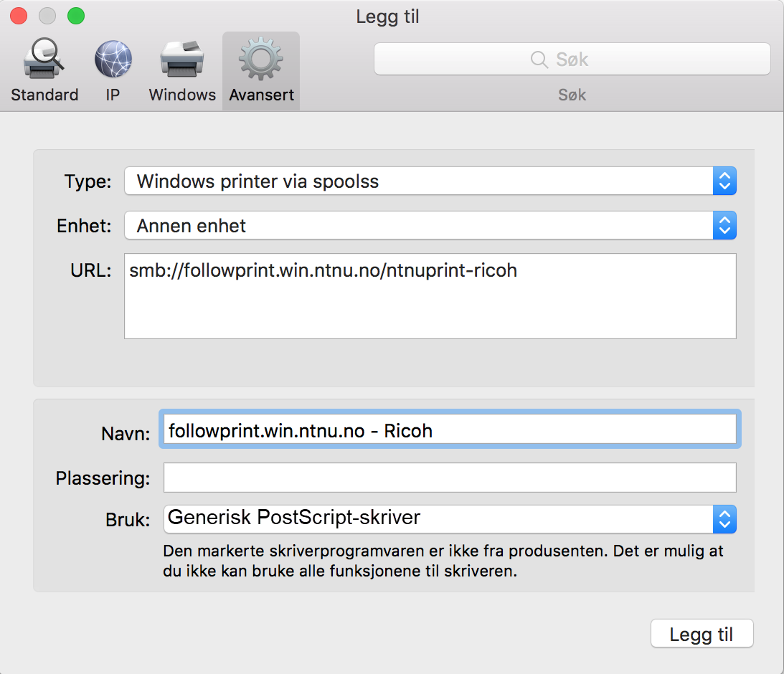Image resolution: width=784 pixels, height=674 pixels.
Task: Open the Type dropdown showing Windows printer via spoolss
Action: pyautogui.click(x=430, y=181)
